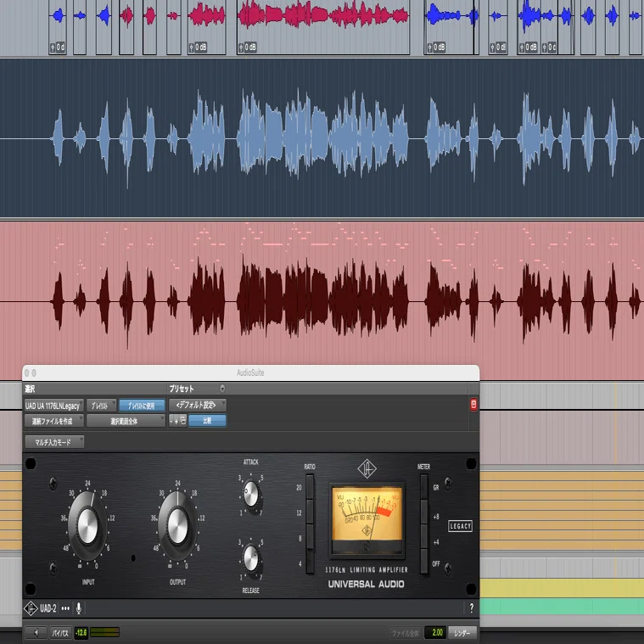Select ratio 12 button
Screen dimensions: 644x644
coord(310,512)
